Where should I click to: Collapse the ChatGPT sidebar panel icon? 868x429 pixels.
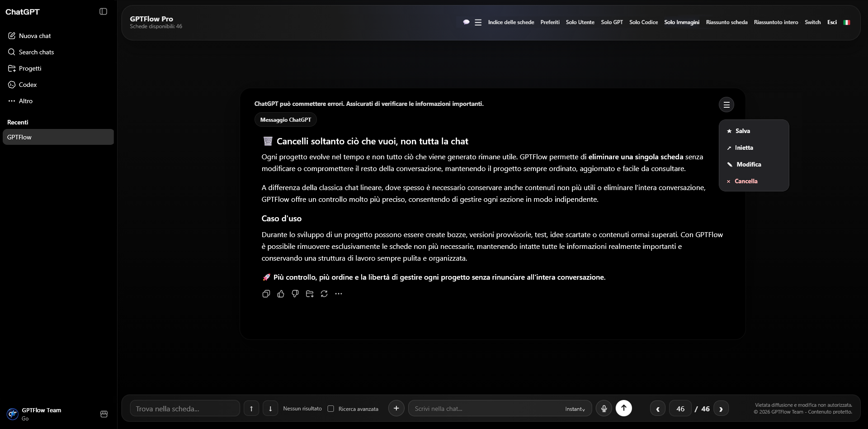103,11
